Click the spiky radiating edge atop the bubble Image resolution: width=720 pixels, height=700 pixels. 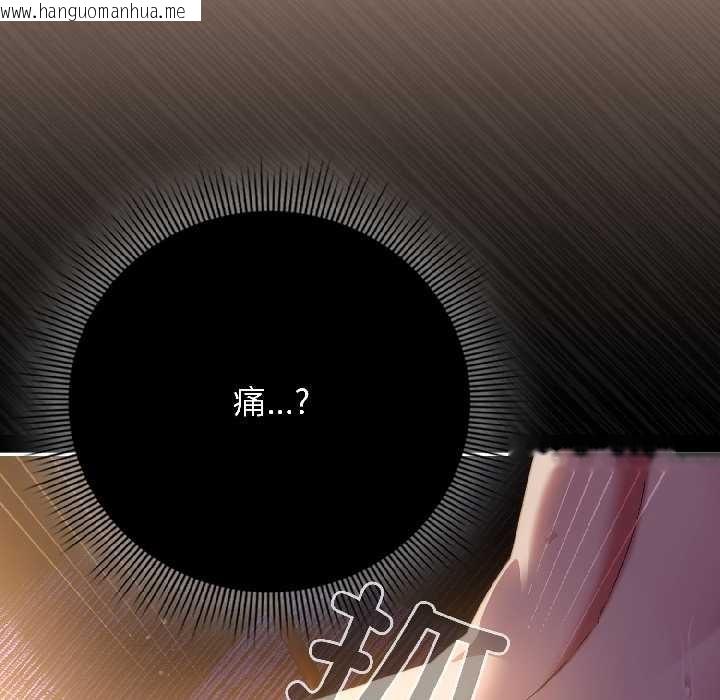coord(270,185)
